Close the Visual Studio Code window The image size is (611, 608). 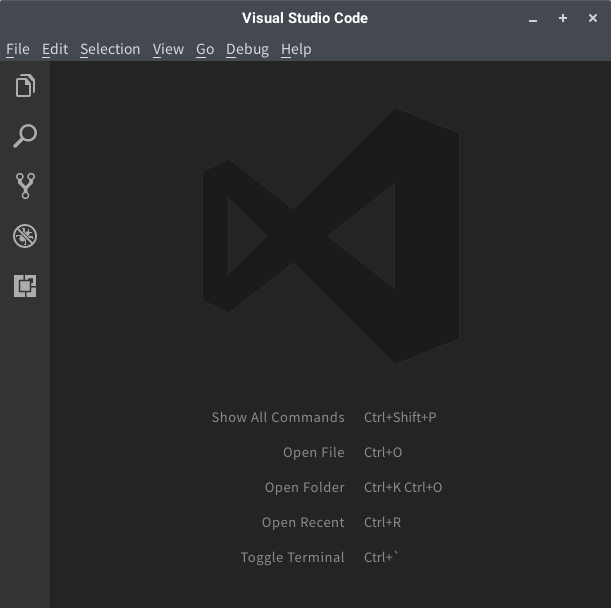593,18
